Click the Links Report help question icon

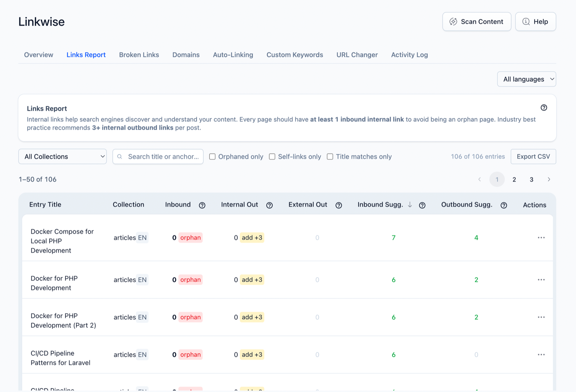(544, 108)
